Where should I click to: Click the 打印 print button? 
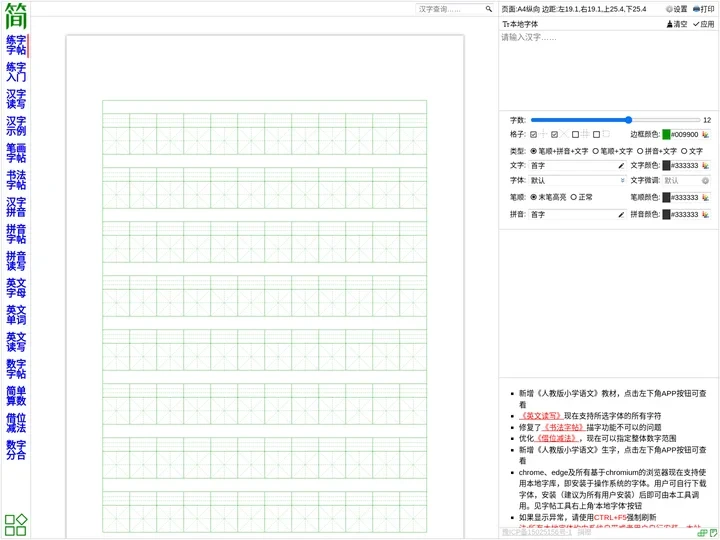(703, 9)
